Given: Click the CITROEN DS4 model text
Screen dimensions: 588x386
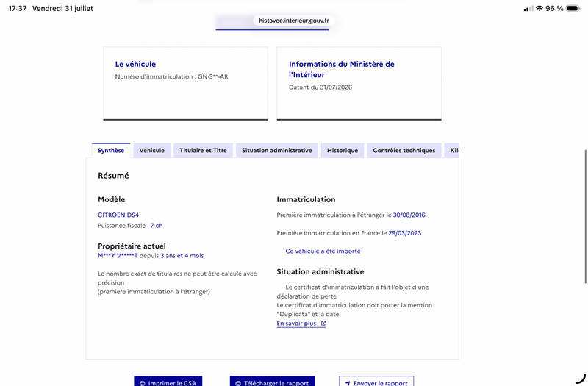Looking at the screenshot, I should tap(118, 215).
